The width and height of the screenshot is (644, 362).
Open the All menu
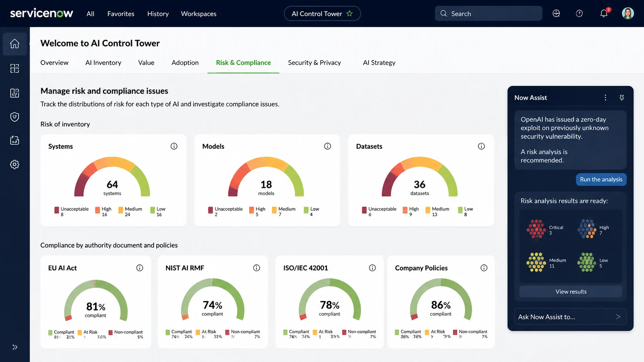pos(91,13)
